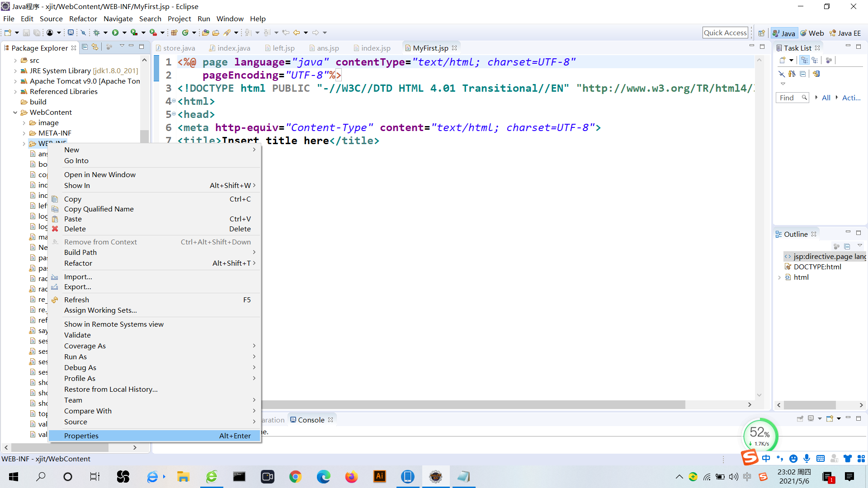The width and height of the screenshot is (868, 488).
Task: Click the All filter link in Task List
Action: click(826, 98)
